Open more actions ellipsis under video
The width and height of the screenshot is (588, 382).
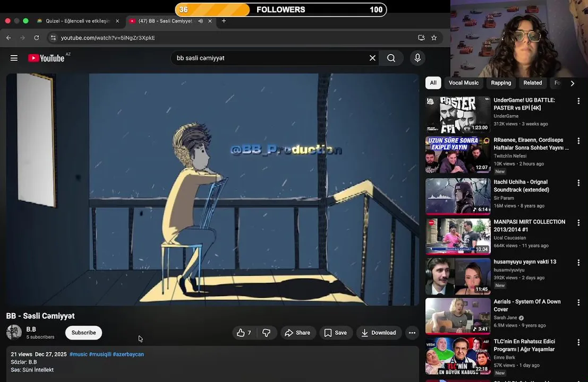coord(412,333)
